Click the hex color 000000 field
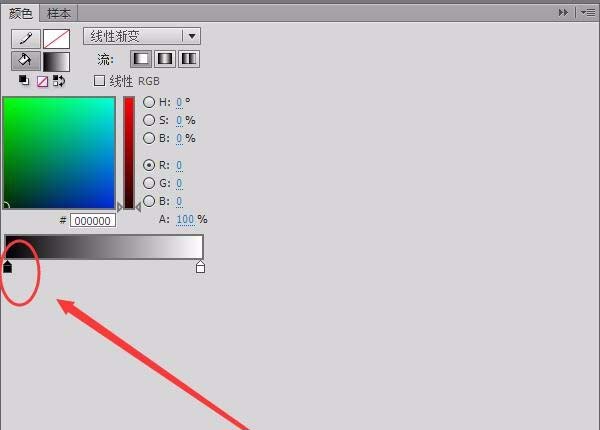600x430 pixels. click(93, 221)
